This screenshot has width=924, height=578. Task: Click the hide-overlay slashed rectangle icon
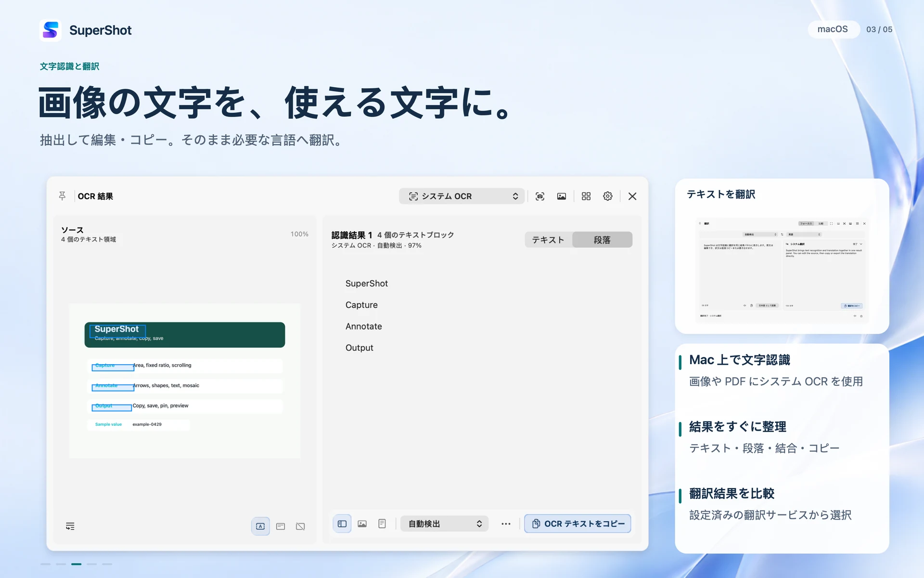[x=300, y=526]
